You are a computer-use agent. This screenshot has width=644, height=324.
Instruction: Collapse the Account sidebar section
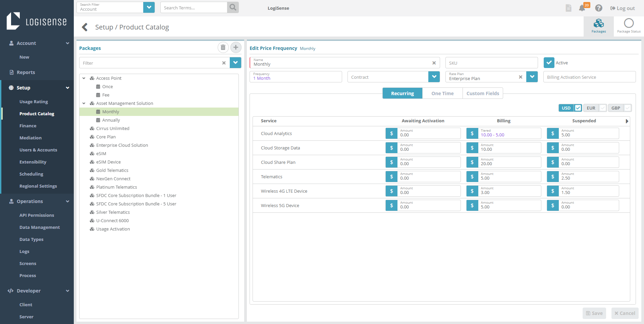click(67, 43)
